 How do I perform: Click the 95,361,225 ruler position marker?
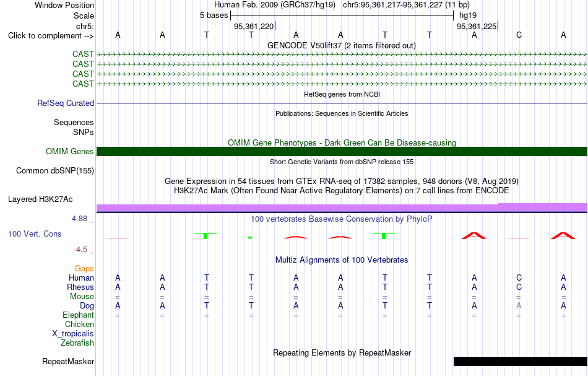(477, 26)
